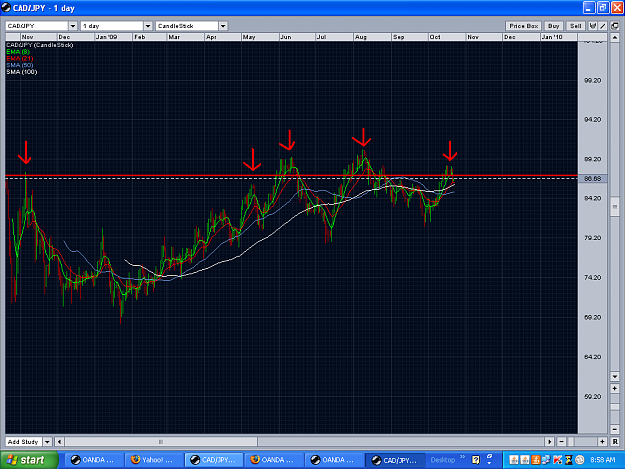Expand the Add Study dropdown arrow
The width and height of the screenshot is (625, 469).
point(47,442)
